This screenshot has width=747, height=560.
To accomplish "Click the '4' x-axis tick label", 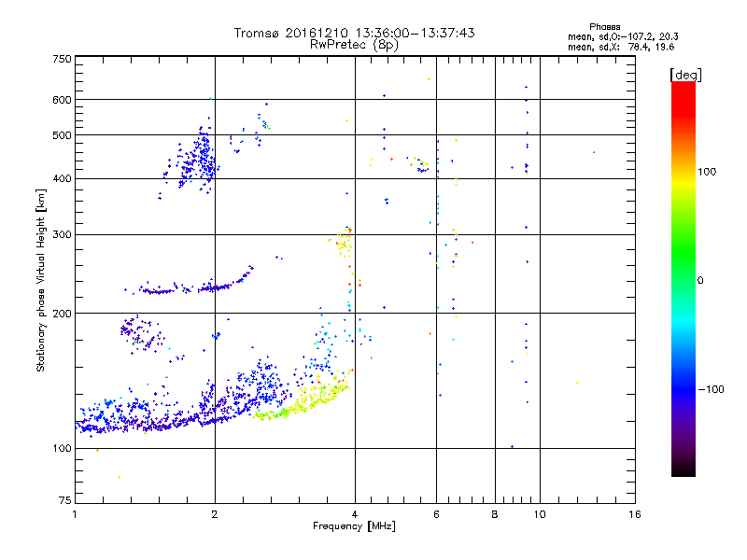I will 355,514.
